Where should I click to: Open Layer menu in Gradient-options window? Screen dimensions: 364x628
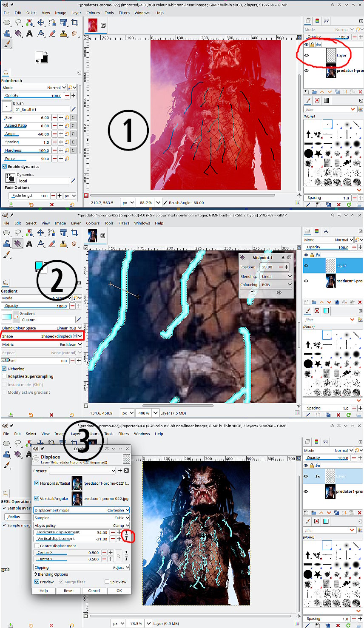[x=76, y=223]
